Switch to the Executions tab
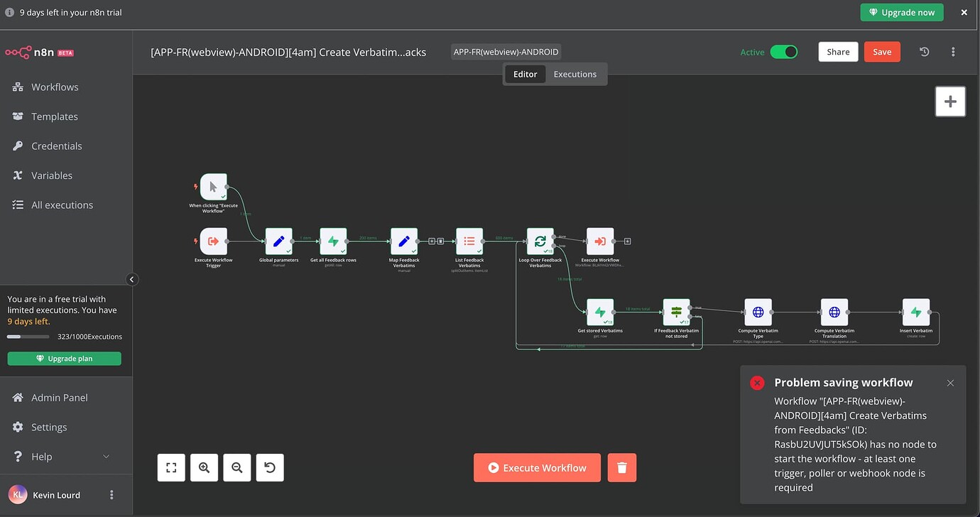This screenshot has width=980, height=517. [x=575, y=74]
